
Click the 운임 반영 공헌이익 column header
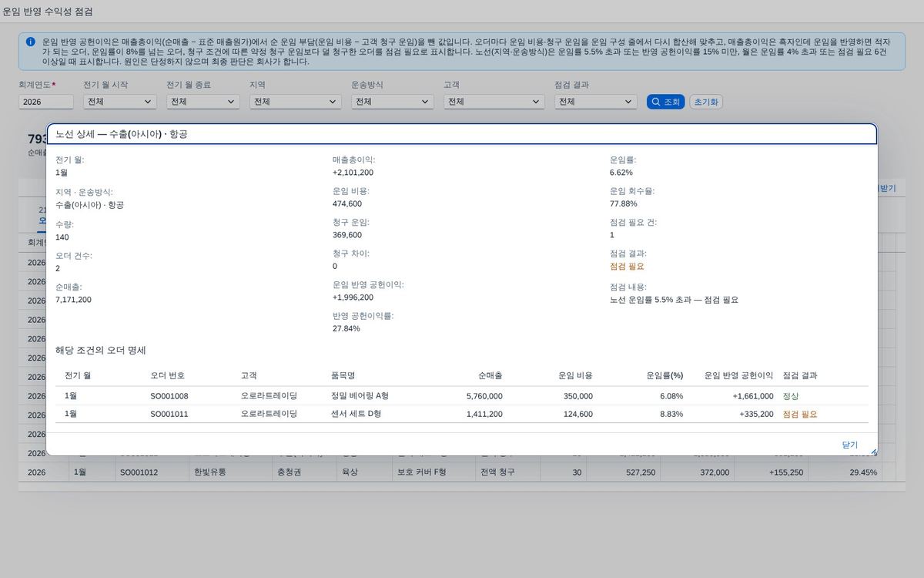pyautogui.click(x=738, y=376)
